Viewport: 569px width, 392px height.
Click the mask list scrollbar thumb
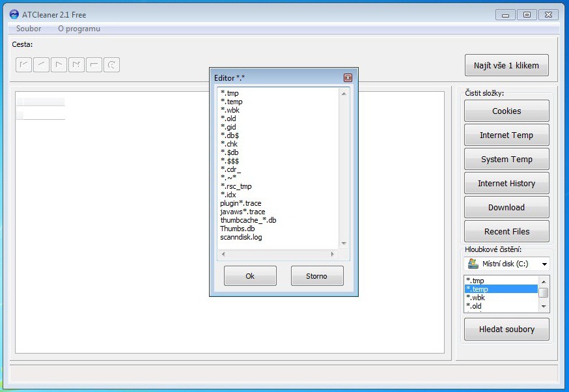[x=543, y=292]
